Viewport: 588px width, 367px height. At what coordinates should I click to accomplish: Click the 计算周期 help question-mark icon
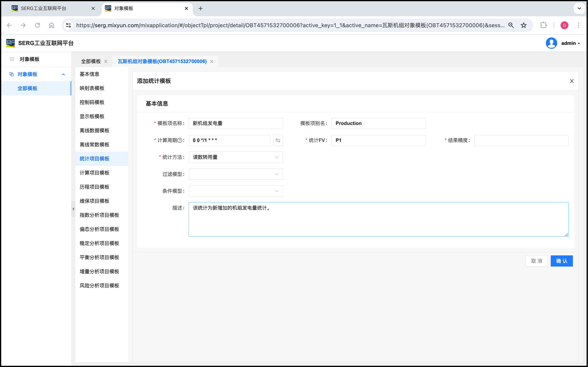pyautogui.click(x=180, y=140)
